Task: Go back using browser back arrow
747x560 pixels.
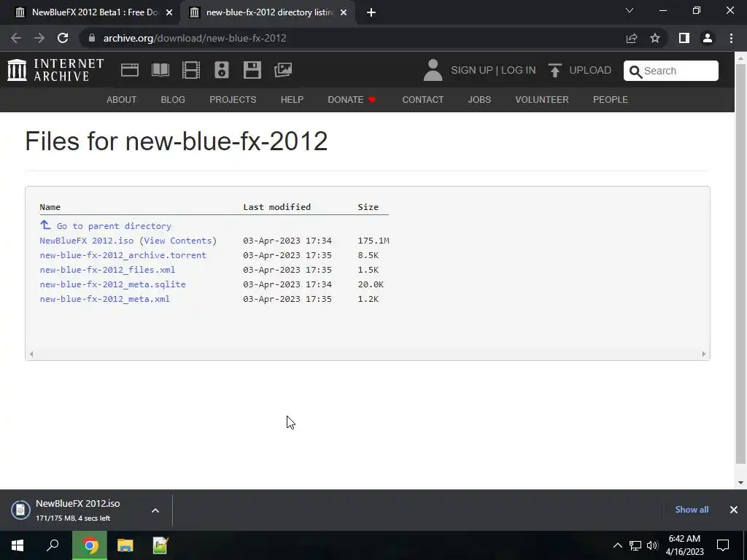Action: [16, 38]
